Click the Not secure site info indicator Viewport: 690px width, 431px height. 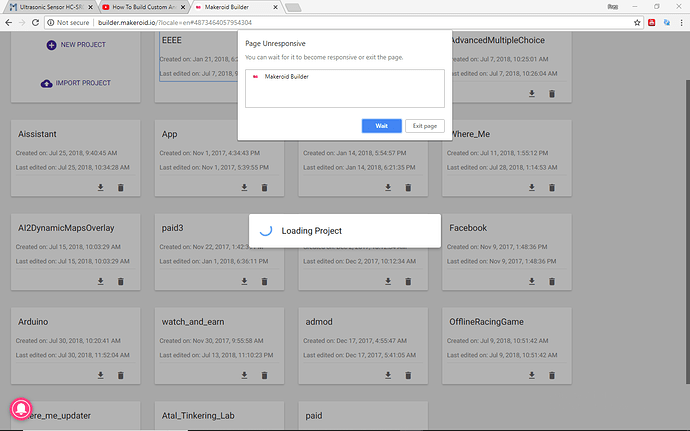pos(68,22)
